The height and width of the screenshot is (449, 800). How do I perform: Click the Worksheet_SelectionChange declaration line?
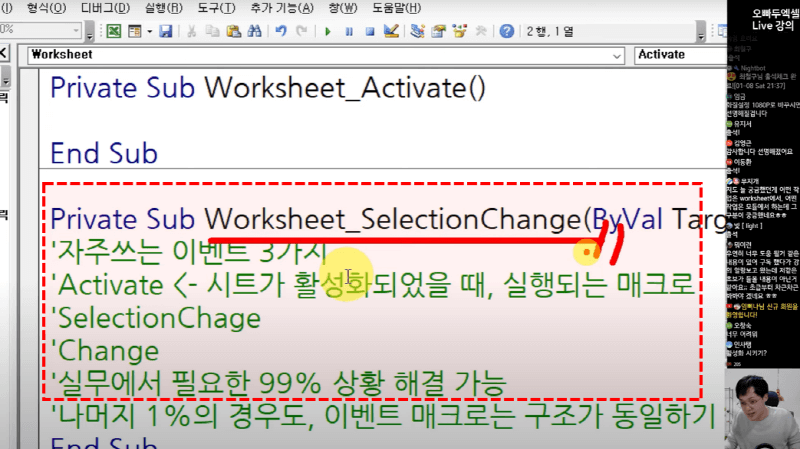pyautogui.click(x=388, y=219)
